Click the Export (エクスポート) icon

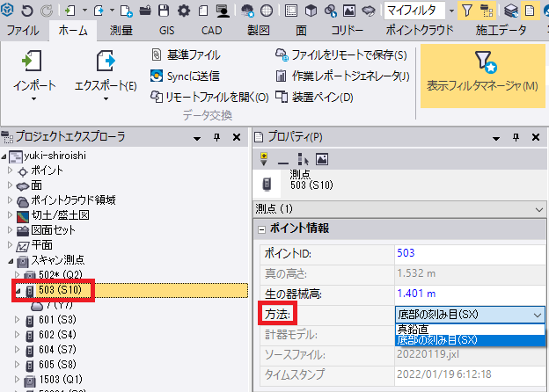point(105,63)
